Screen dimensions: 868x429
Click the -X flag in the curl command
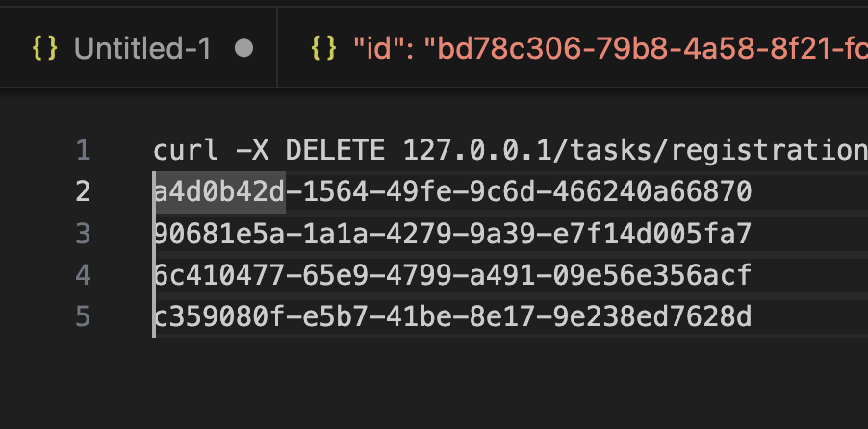pos(252,150)
